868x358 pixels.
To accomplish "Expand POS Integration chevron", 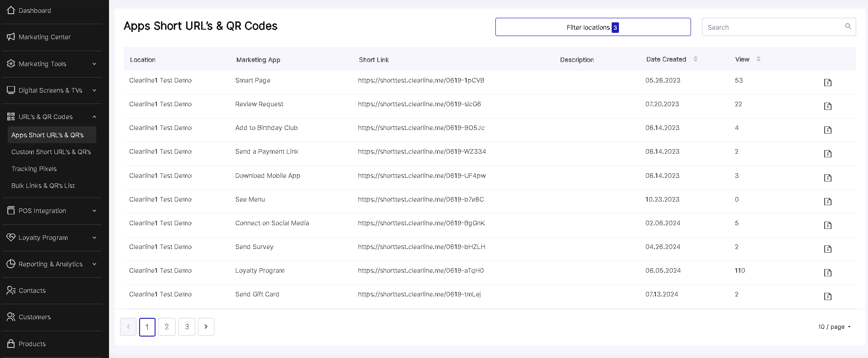I will point(94,211).
